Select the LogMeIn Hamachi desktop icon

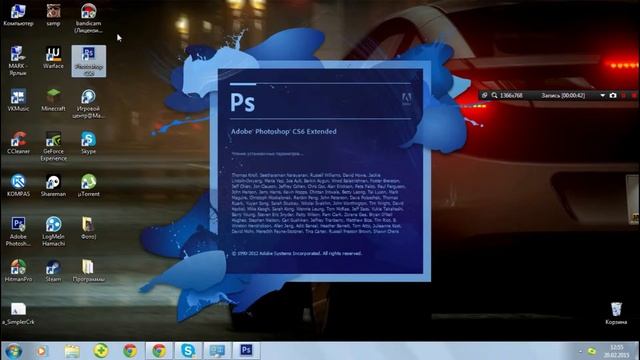pyautogui.click(x=53, y=231)
